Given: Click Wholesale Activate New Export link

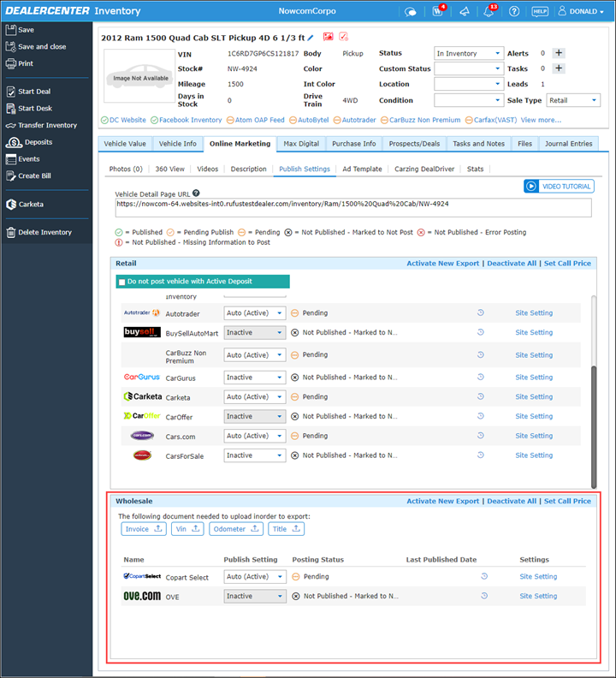Looking at the screenshot, I should click(x=442, y=501).
